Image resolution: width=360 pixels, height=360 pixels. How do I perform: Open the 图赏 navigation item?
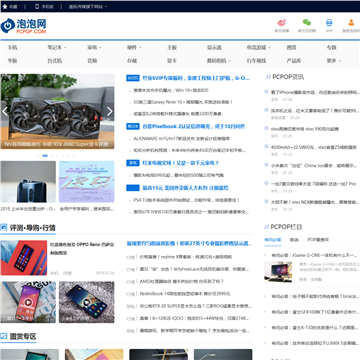291,48
